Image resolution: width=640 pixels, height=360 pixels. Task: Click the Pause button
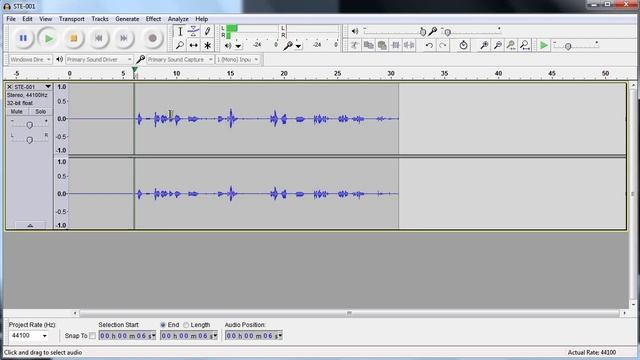coord(23,38)
